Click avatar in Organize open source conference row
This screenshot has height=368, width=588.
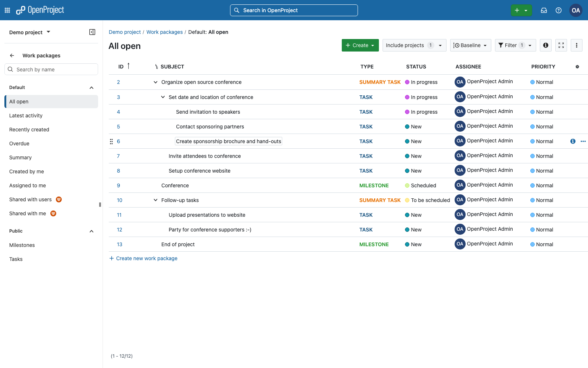click(x=460, y=82)
